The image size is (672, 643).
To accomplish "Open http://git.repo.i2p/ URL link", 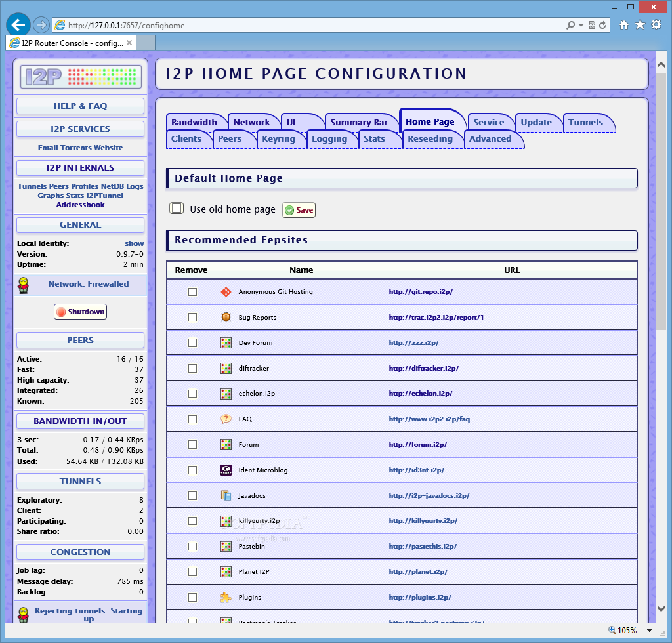I will pos(421,292).
